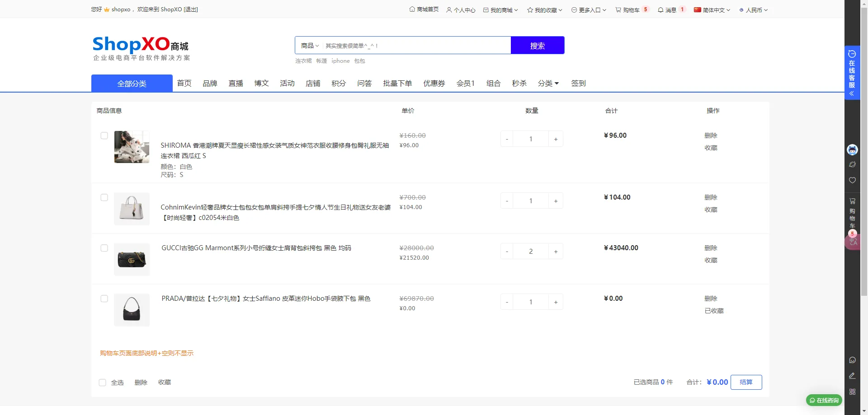Expand the 我的收藏 dropdown

(x=545, y=9)
